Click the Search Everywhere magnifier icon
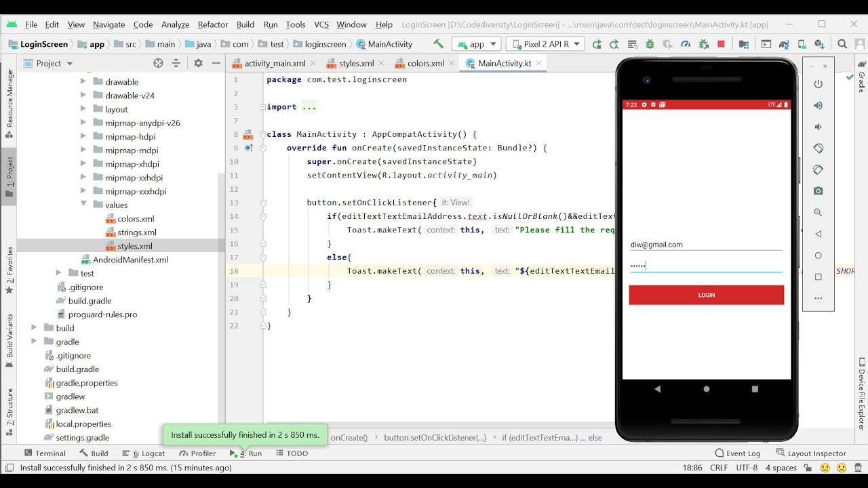 tap(842, 44)
